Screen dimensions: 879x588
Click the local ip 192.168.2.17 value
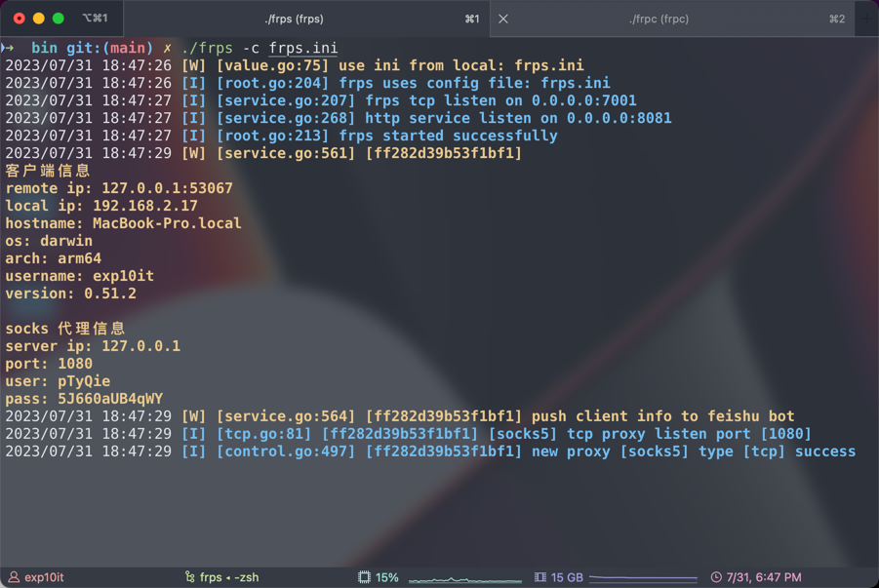145,206
